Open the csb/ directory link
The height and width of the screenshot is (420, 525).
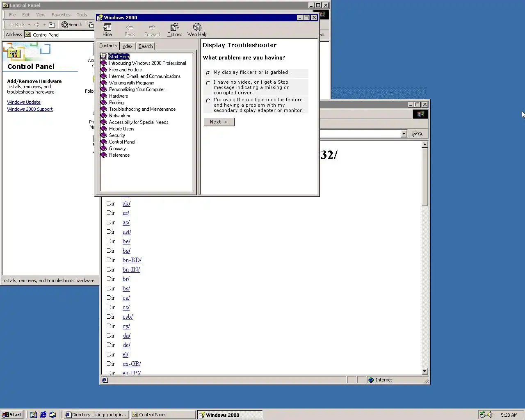[x=128, y=317]
